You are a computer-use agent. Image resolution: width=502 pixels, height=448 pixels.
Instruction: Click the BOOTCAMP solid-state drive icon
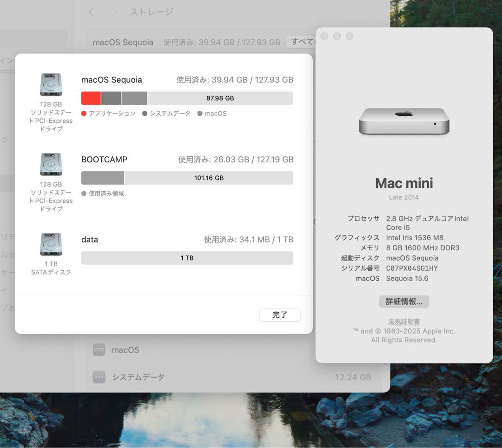50,164
